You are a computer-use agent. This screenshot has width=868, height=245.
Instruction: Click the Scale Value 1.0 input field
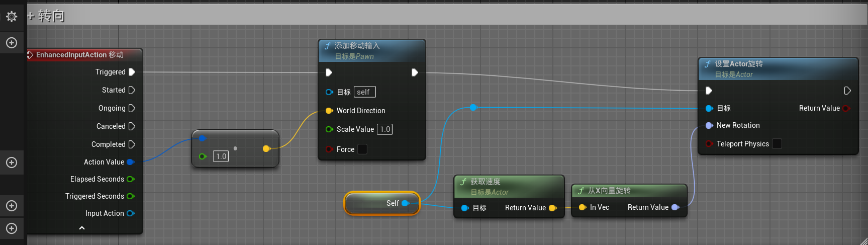385,129
